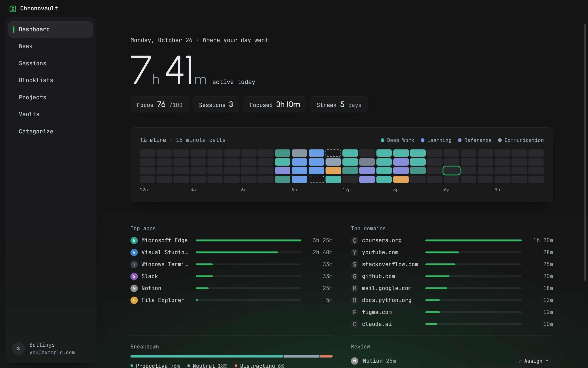This screenshot has height=368, width=588.
Task: Click the docs.python.org domain icon
Action: (354, 300)
